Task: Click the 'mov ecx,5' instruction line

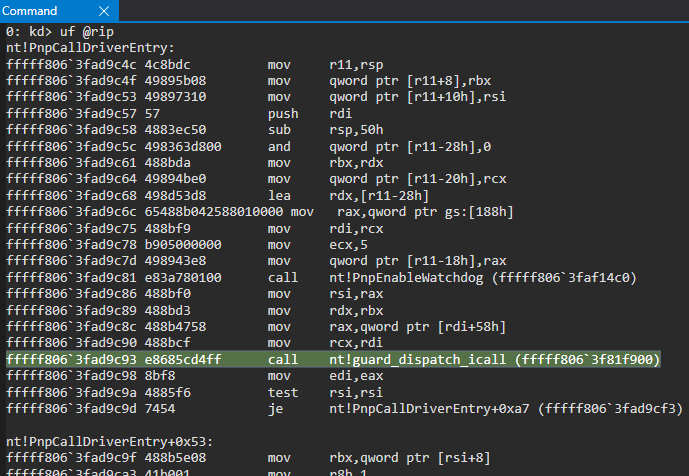Action: click(300, 244)
